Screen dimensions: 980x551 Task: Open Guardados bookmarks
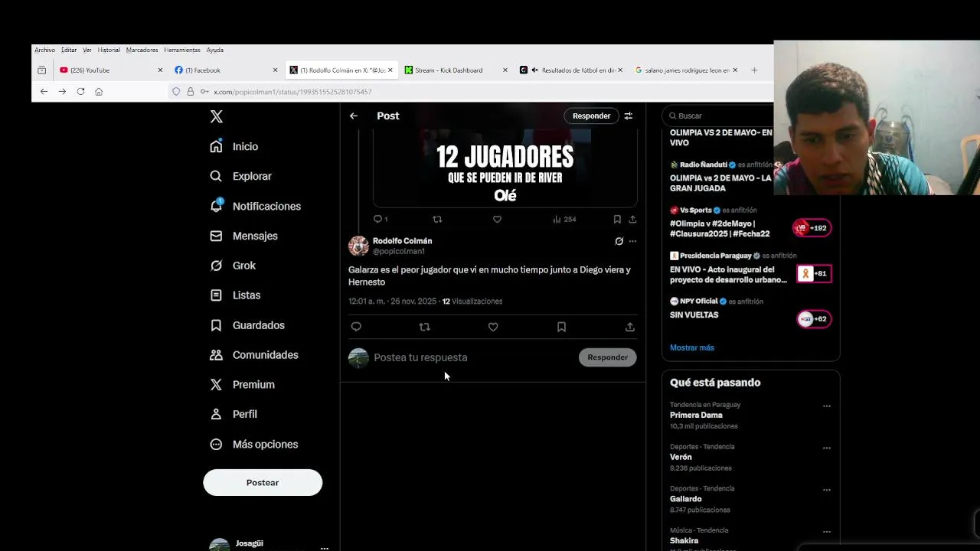tap(247, 325)
